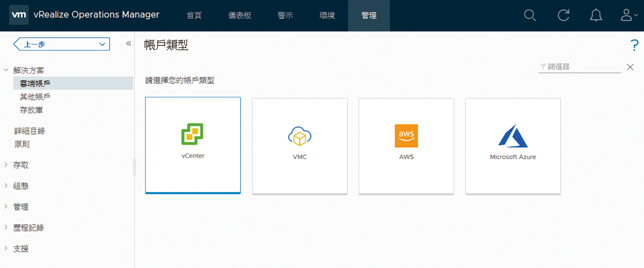Click the orange aws logo icon
Screen dimensions: 644x268
[x=406, y=136]
